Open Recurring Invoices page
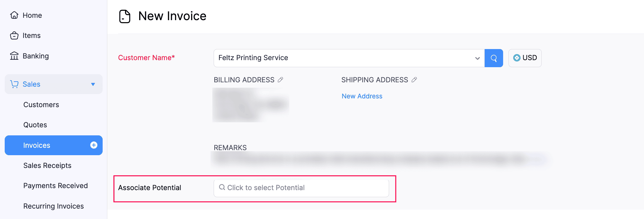 click(54, 206)
